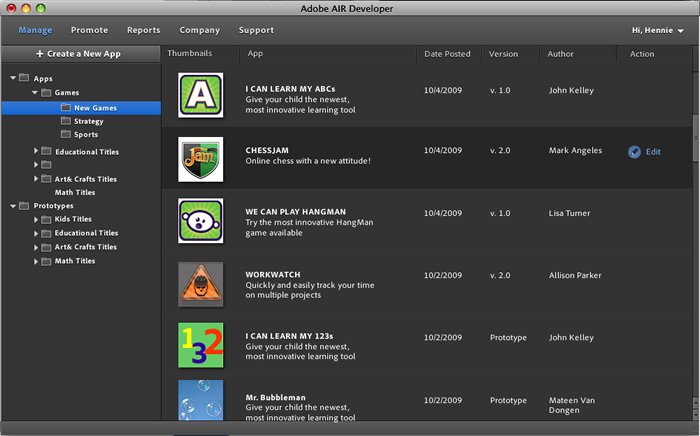This screenshot has width=700, height=436.
Task: Expand Kids Titles under Prototypes
Action: pyautogui.click(x=36, y=220)
